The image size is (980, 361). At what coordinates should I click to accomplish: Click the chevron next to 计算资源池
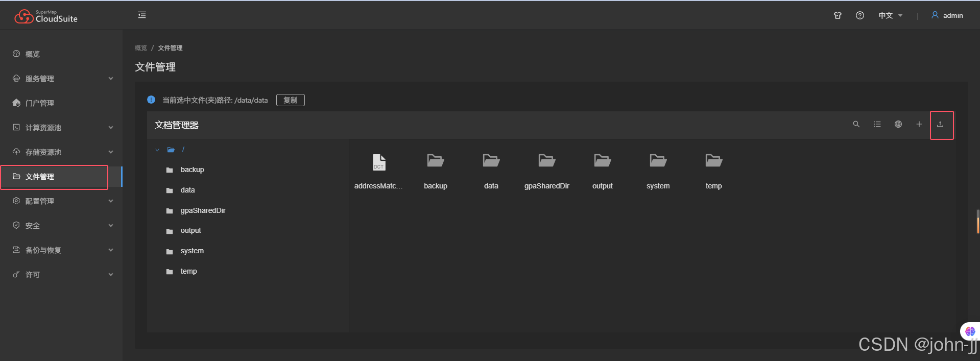[x=111, y=128]
